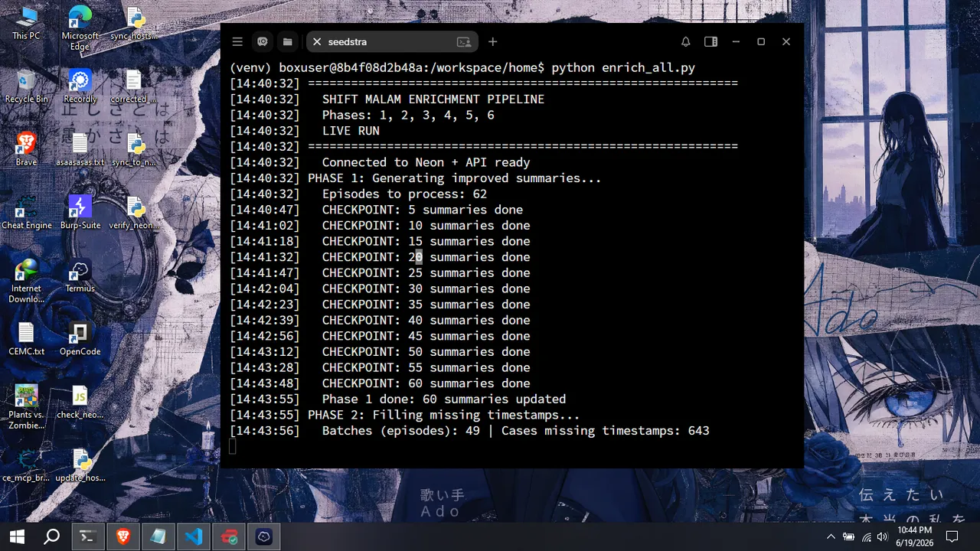Click the notepad-style app on the taskbar

[x=158, y=536]
